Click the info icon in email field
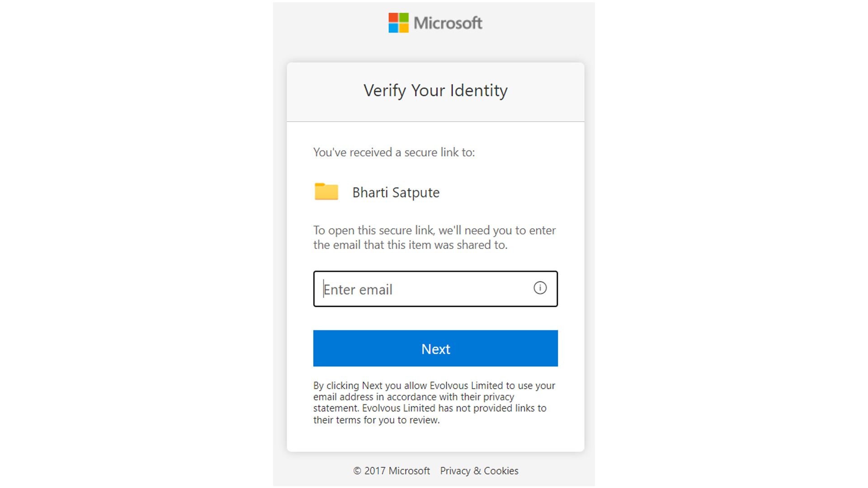This screenshot has height=488, width=868. click(540, 288)
